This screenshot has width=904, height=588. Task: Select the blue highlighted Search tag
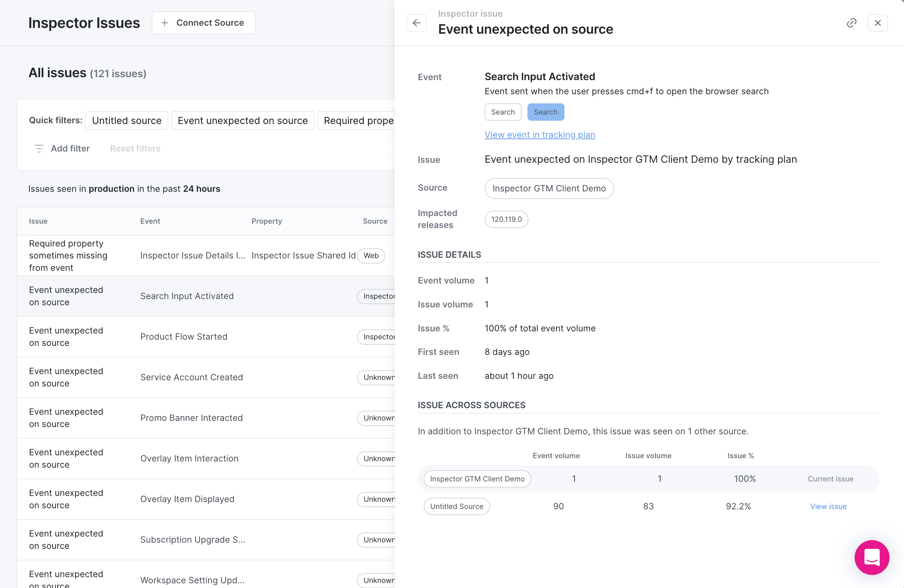[545, 112]
